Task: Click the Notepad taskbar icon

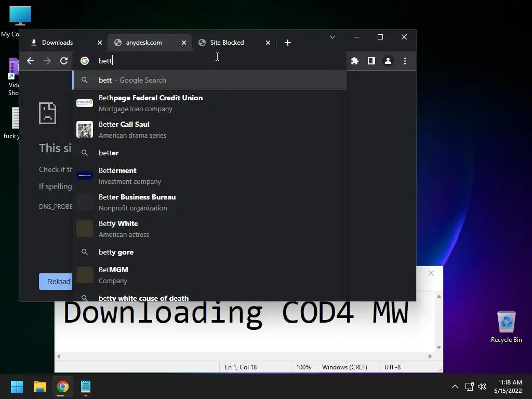Action: [x=86, y=387]
